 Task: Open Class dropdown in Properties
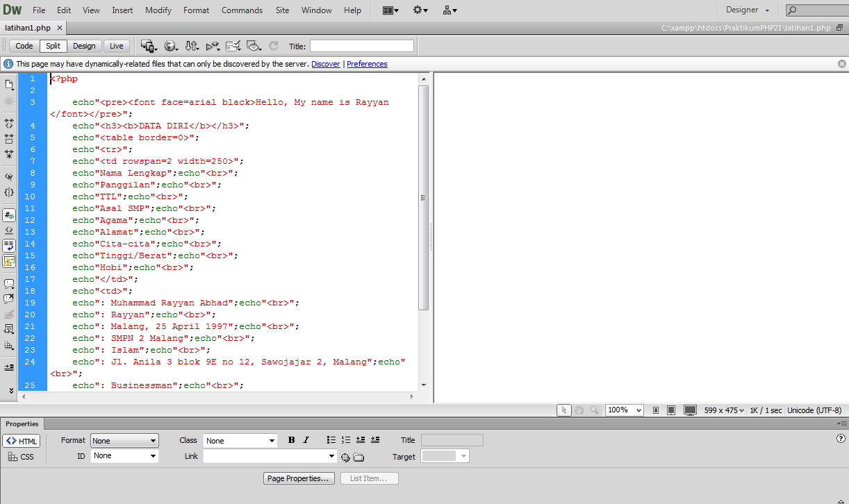[240, 441]
